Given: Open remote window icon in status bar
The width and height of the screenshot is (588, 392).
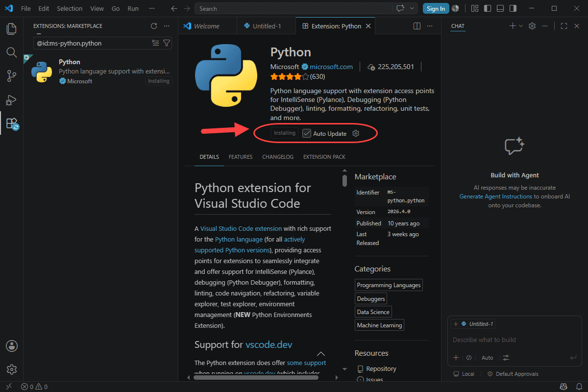Looking at the screenshot, I should pos(9,387).
